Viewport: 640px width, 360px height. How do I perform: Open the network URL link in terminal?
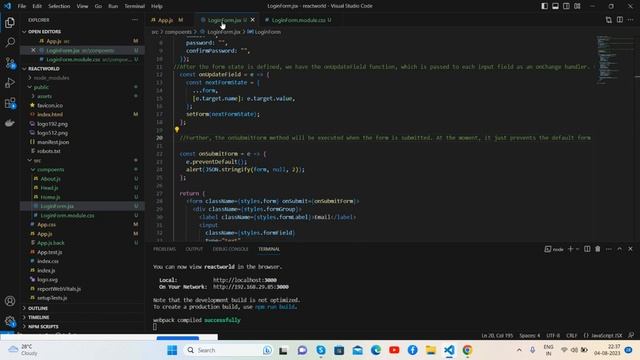(251, 287)
